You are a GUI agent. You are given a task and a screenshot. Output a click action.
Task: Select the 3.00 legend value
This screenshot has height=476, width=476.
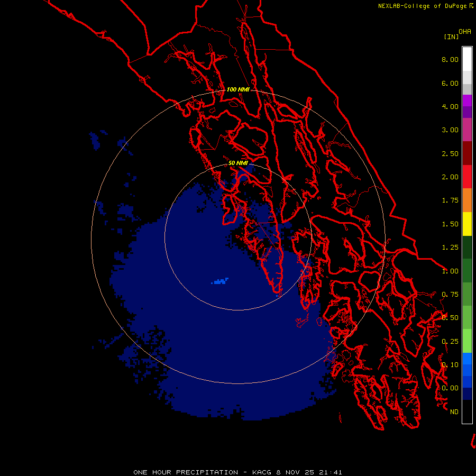pos(450,130)
